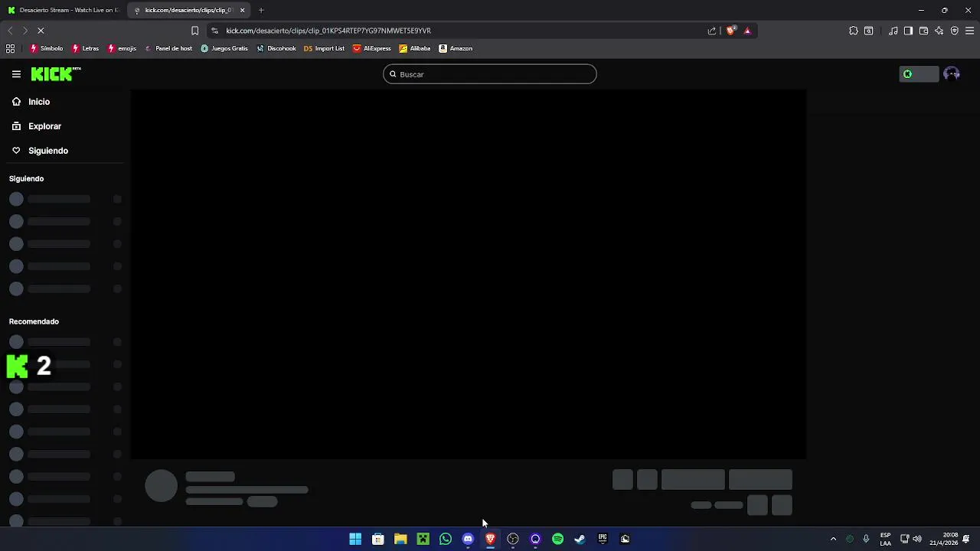This screenshot has height=551, width=980.
Task: Open the Símbolo bookmark
Action: [47, 48]
